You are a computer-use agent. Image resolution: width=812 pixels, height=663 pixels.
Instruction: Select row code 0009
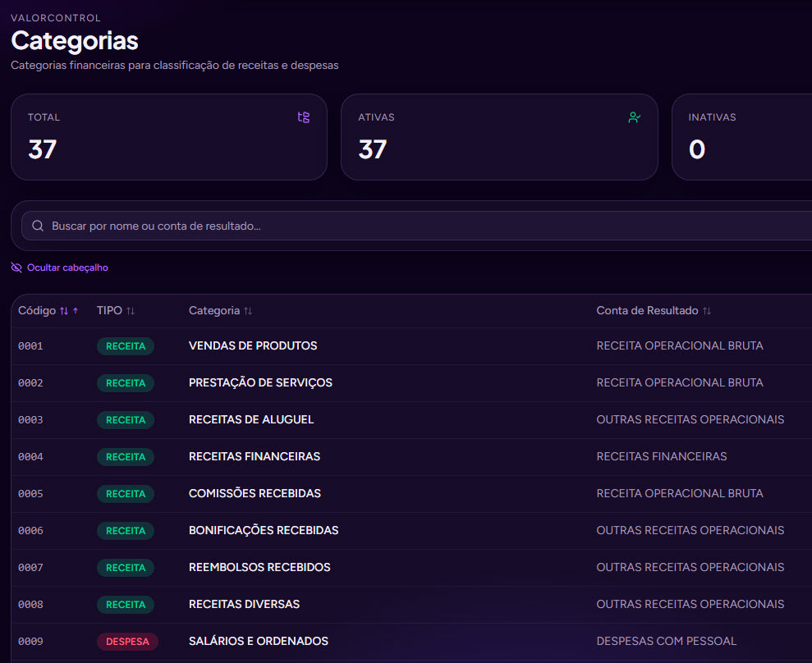tap(30, 642)
